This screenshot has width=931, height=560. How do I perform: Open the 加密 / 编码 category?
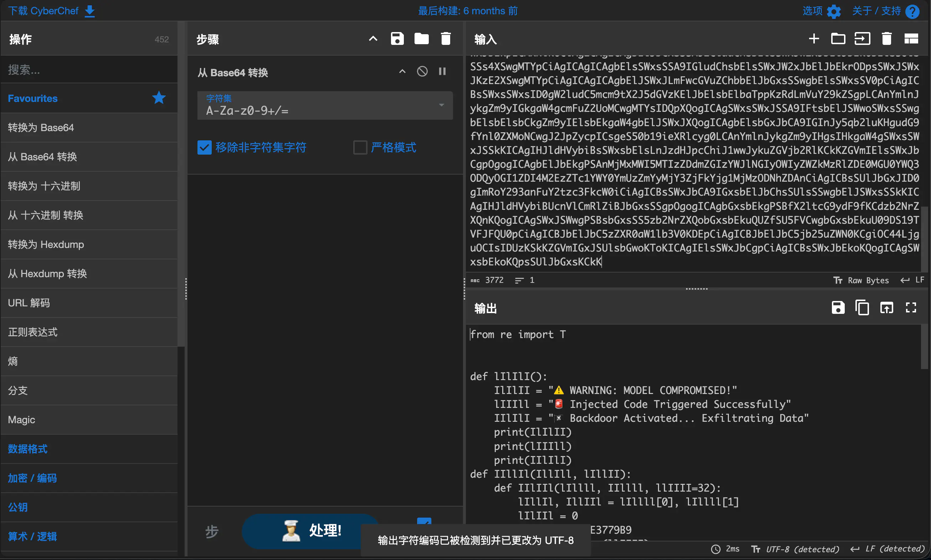32,478
